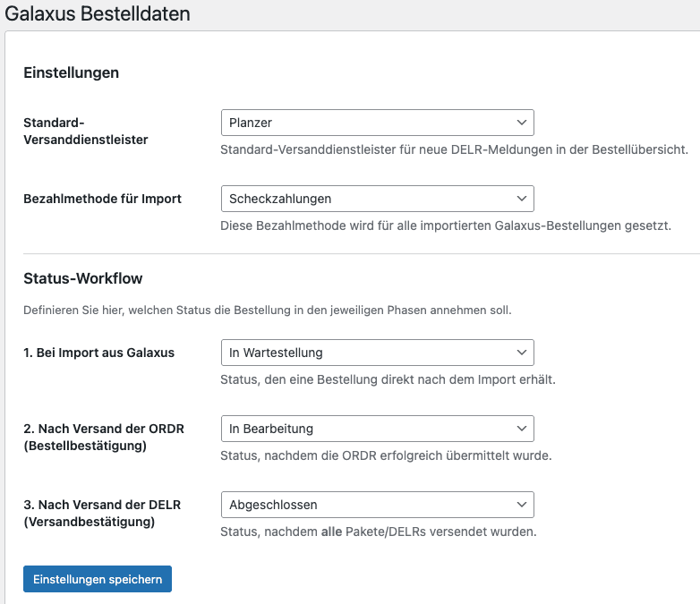Click the Einstellungen speichern button
The height and width of the screenshot is (604, 700).
pyautogui.click(x=98, y=579)
